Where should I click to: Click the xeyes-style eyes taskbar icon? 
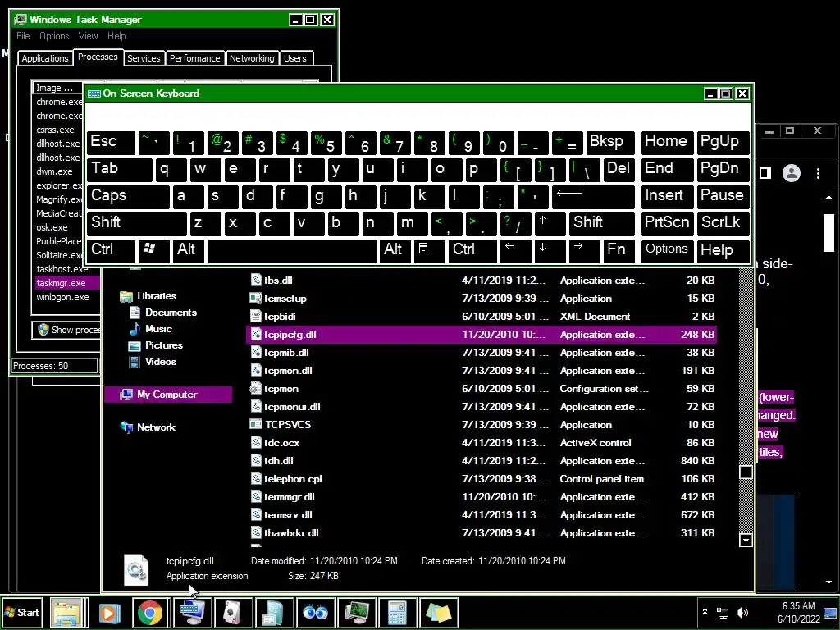(314, 612)
